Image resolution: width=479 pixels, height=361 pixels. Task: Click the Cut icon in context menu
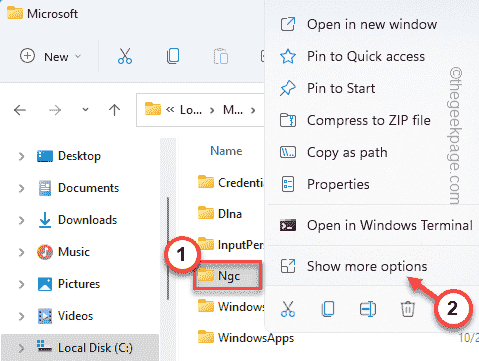(288, 309)
